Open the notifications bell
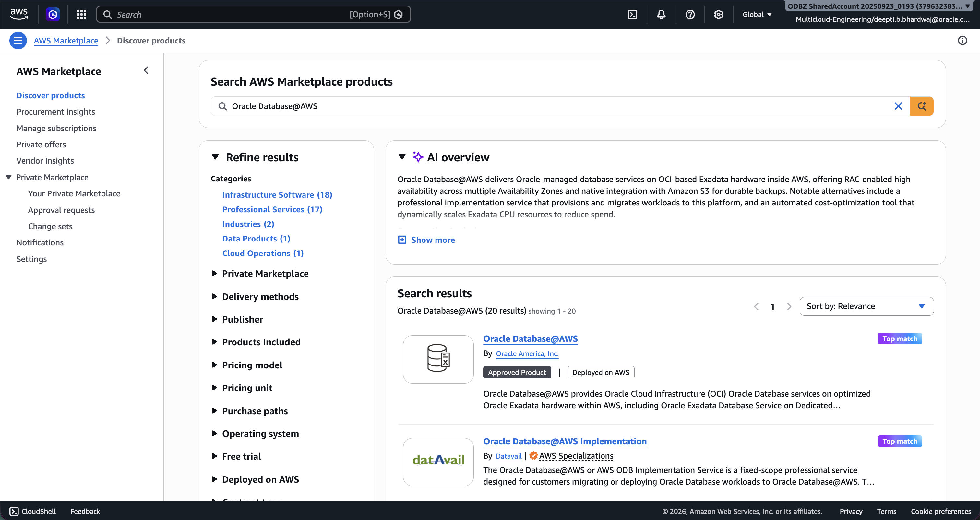 tap(661, 15)
